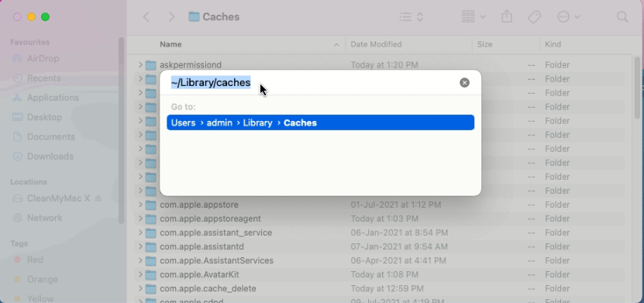
Task: Click the date 06-Apr-2021 at 4:41 PM
Action: pyautogui.click(x=398, y=260)
